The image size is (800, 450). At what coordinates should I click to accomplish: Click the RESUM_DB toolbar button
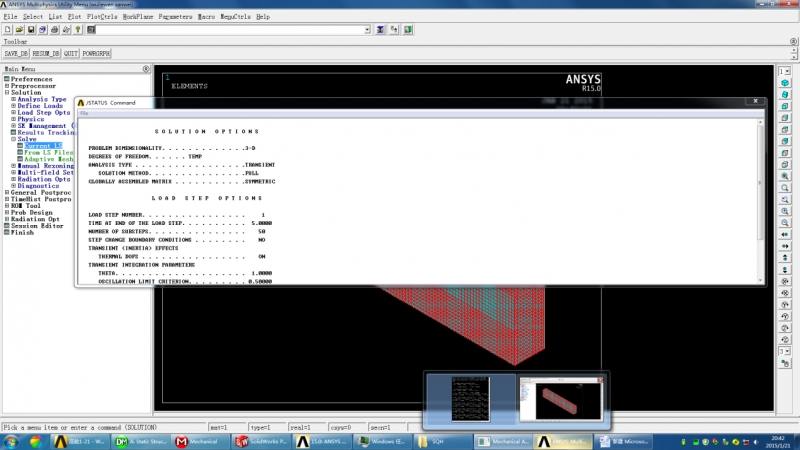pos(46,54)
